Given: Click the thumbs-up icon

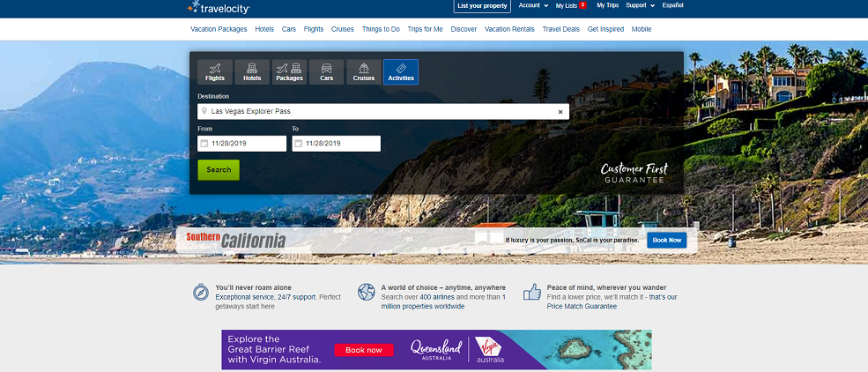Looking at the screenshot, I should [x=532, y=292].
